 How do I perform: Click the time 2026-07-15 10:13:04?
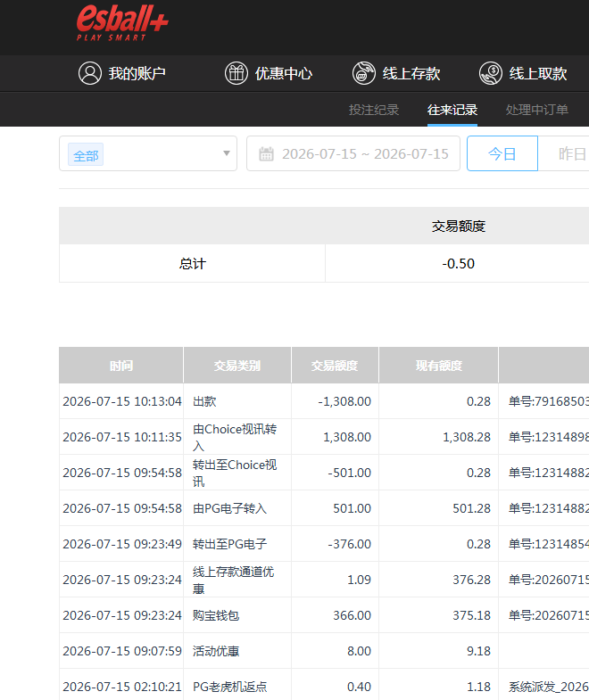tap(122, 401)
